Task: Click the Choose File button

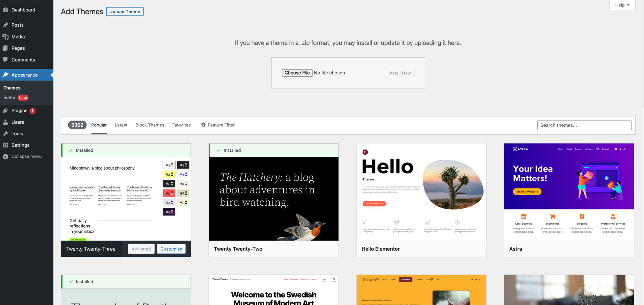Action: (x=297, y=73)
